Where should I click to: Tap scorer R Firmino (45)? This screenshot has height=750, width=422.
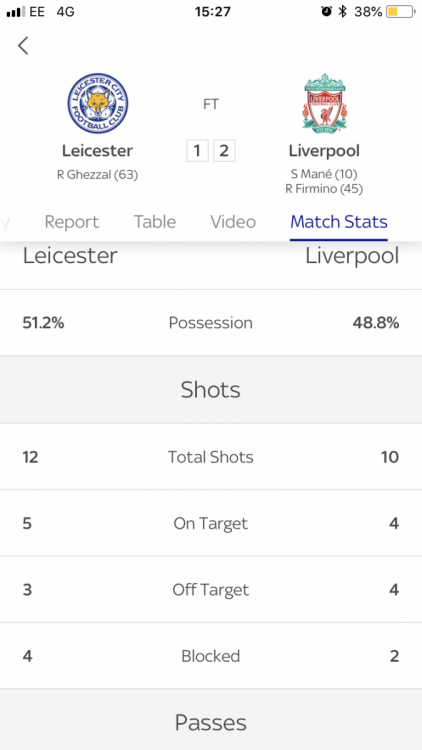tap(324, 189)
